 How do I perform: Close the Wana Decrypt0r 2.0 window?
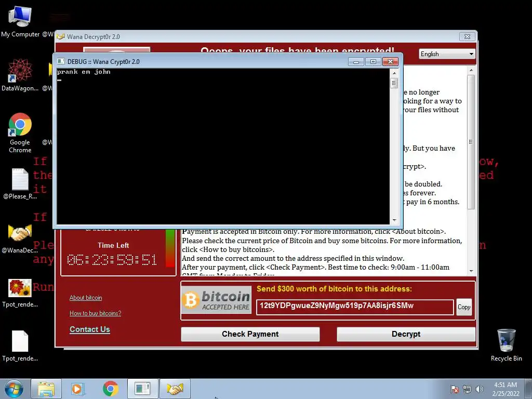coord(467,37)
